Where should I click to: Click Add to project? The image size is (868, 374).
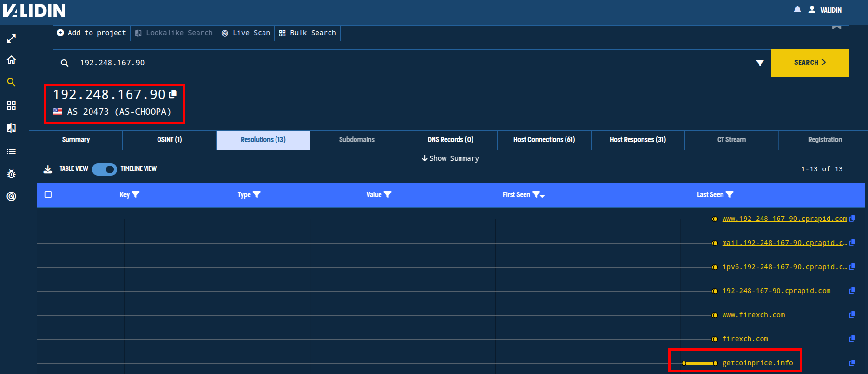(92, 33)
